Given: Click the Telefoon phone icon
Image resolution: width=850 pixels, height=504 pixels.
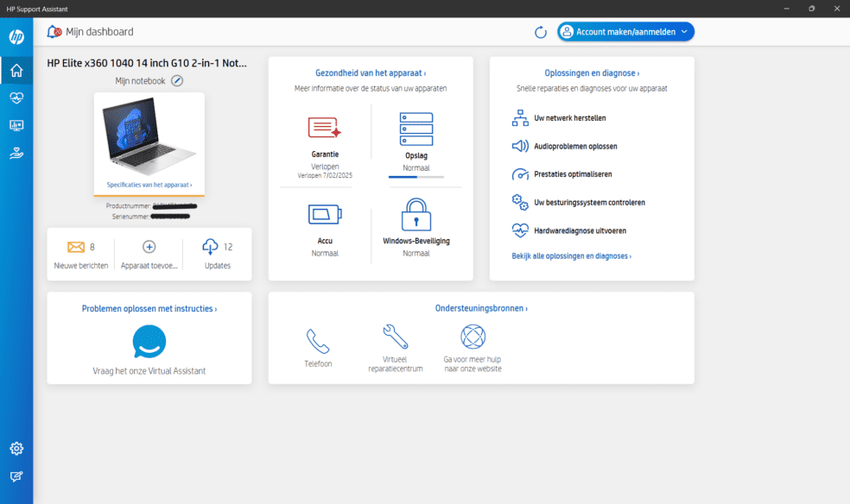Looking at the screenshot, I should (x=318, y=341).
